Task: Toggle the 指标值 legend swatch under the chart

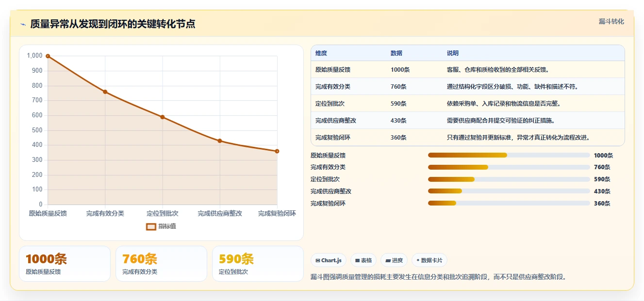Action: click(x=151, y=226)
